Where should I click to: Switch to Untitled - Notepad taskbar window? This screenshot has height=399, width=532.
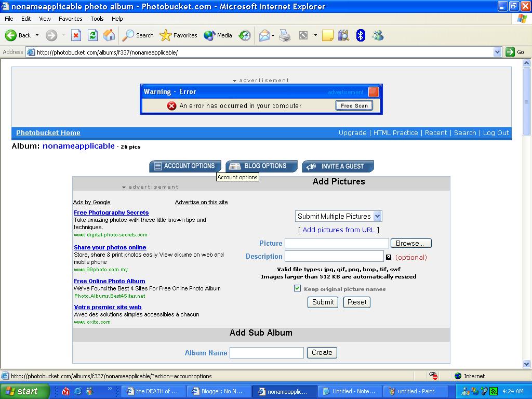pyautogui.click(x=350, y=391)
